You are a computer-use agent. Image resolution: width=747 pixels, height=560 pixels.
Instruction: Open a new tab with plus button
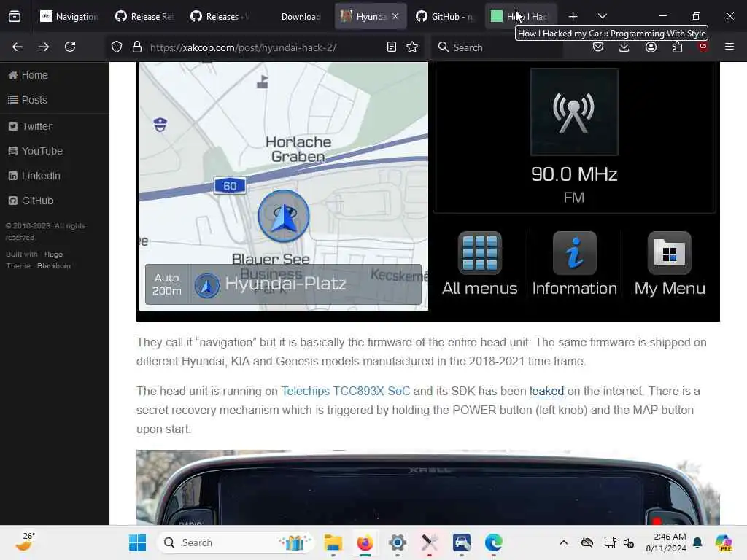(x=573, y=17)
